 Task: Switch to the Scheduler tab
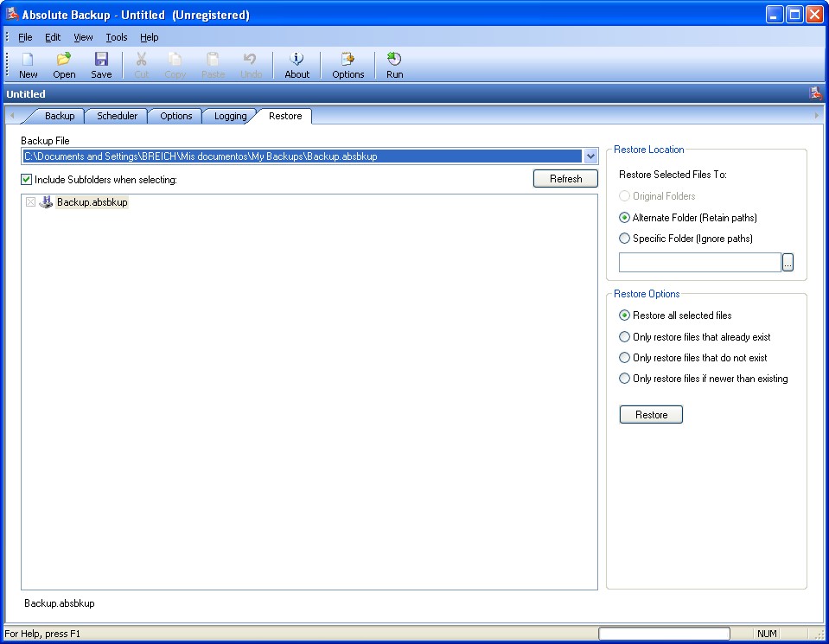(x=117, y=116)
